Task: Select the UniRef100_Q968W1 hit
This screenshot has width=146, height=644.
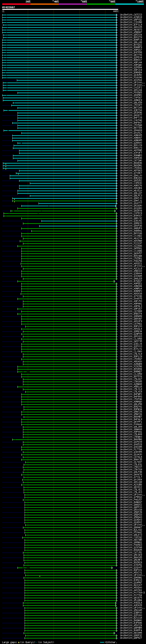Action: (131, 578)
